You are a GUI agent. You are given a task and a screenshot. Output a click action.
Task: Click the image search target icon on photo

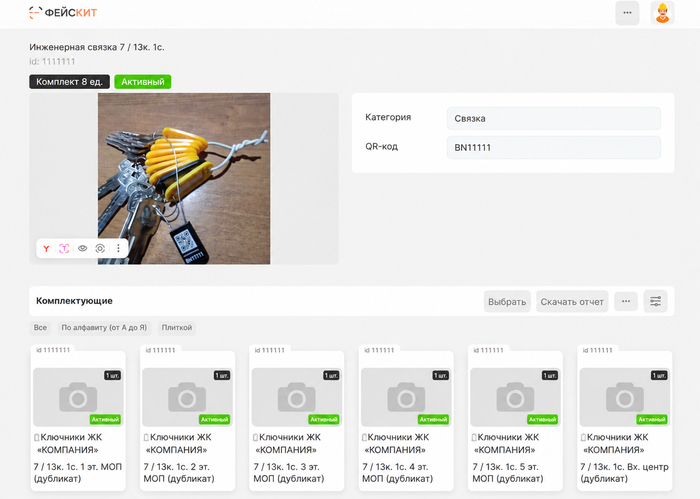point(100,249)
